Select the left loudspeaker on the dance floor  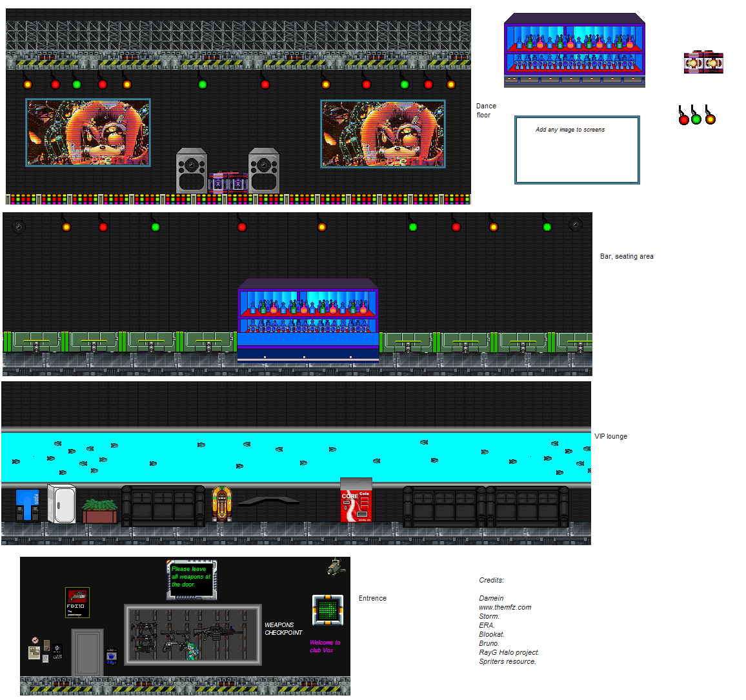point(192,171)
